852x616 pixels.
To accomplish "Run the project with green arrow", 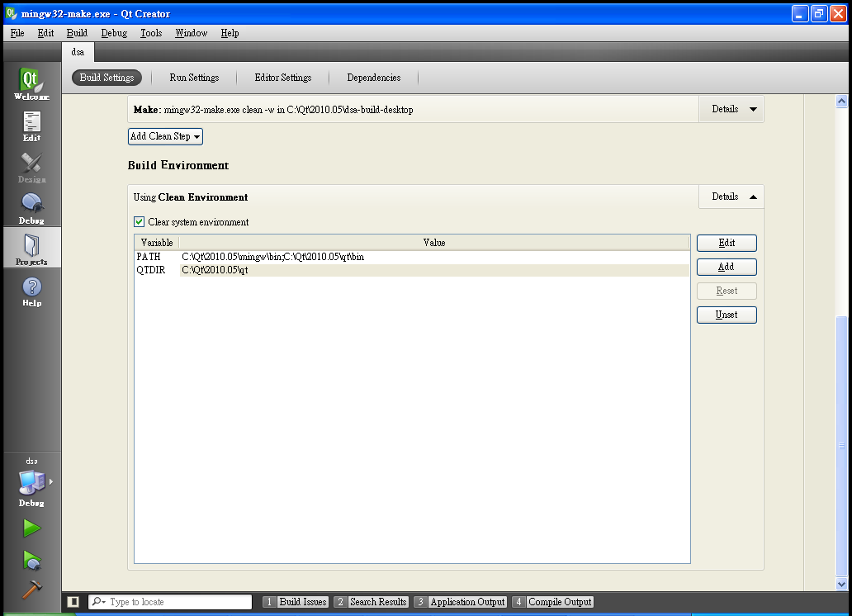I will (x=31, y=528).
